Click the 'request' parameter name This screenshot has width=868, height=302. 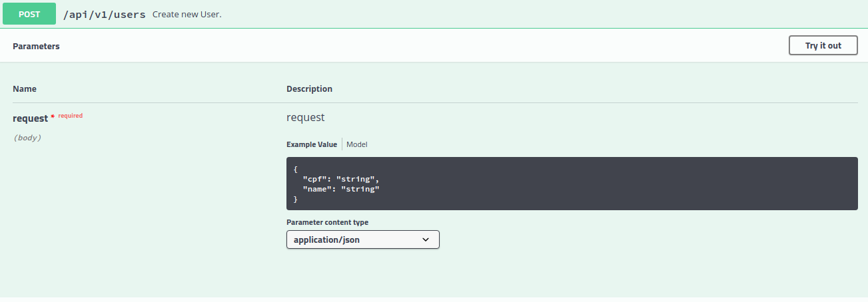coord(31,118)
